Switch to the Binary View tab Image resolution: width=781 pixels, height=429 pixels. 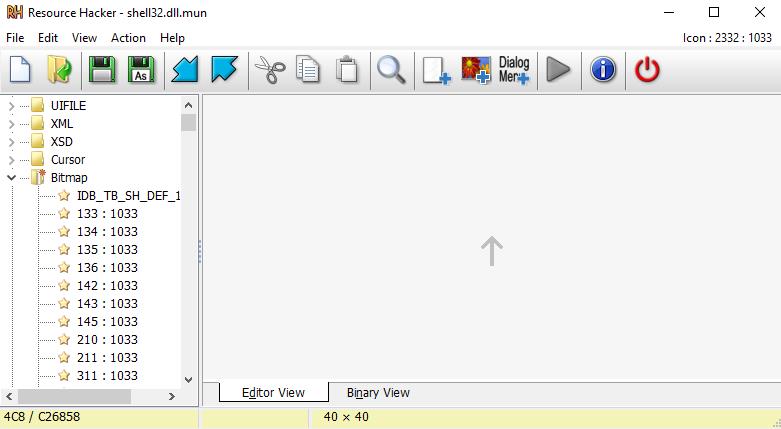click(x=378, y=393)
